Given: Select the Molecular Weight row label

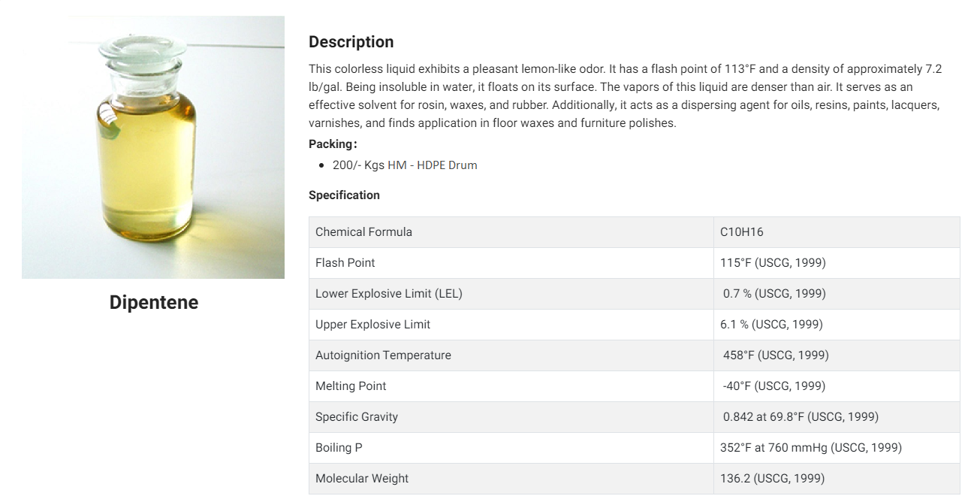Looking at the screenshot, I should pyautogui.click(x=362, y=479).
